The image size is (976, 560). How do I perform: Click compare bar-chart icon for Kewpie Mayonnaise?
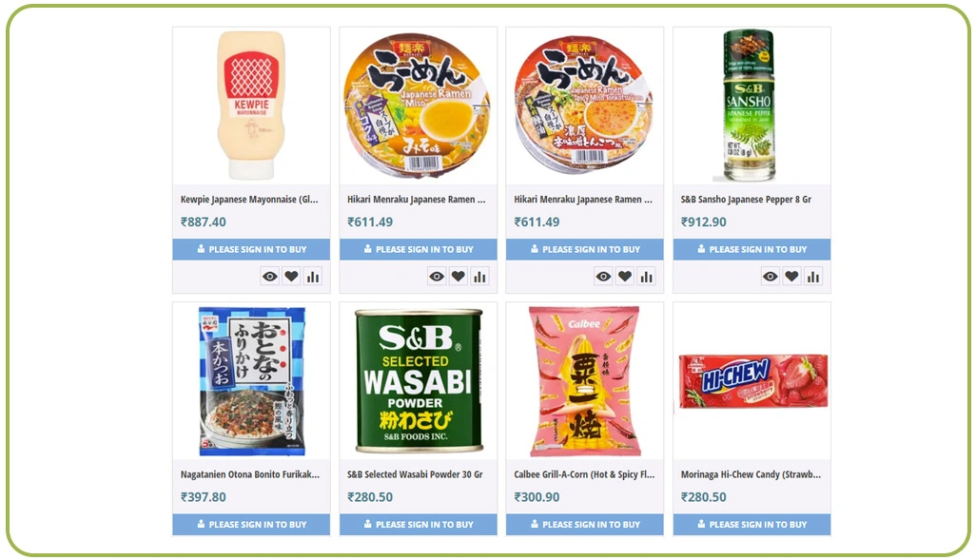point(313,277)
